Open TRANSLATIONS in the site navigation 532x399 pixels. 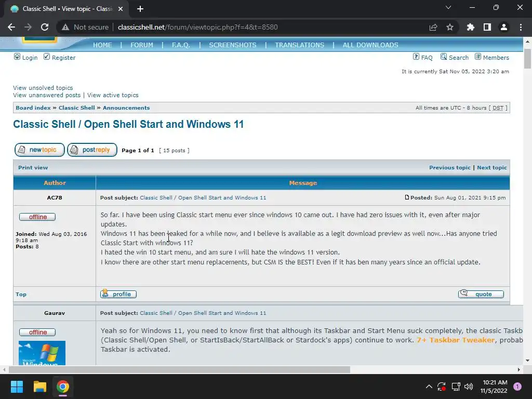pyautogui.click(x=300, y=45)
